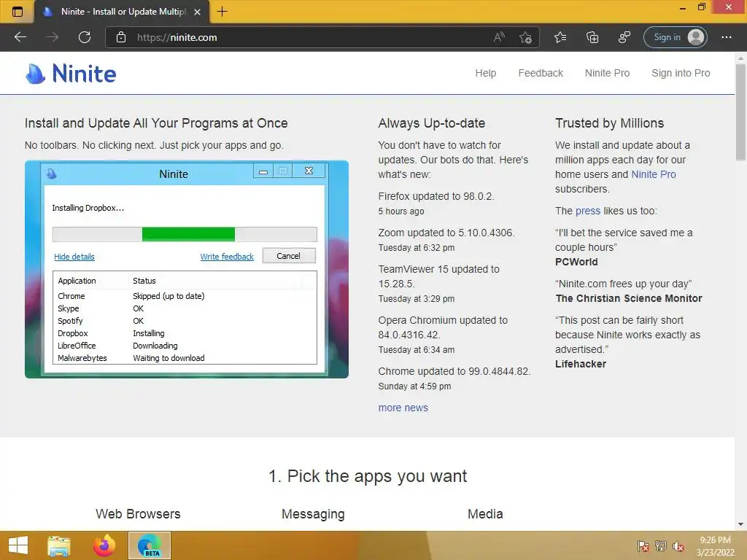Open Read aloud icon in address bar
Viewport: 747px width, 560px height.
pyautogui.click(x=499, y=37)
